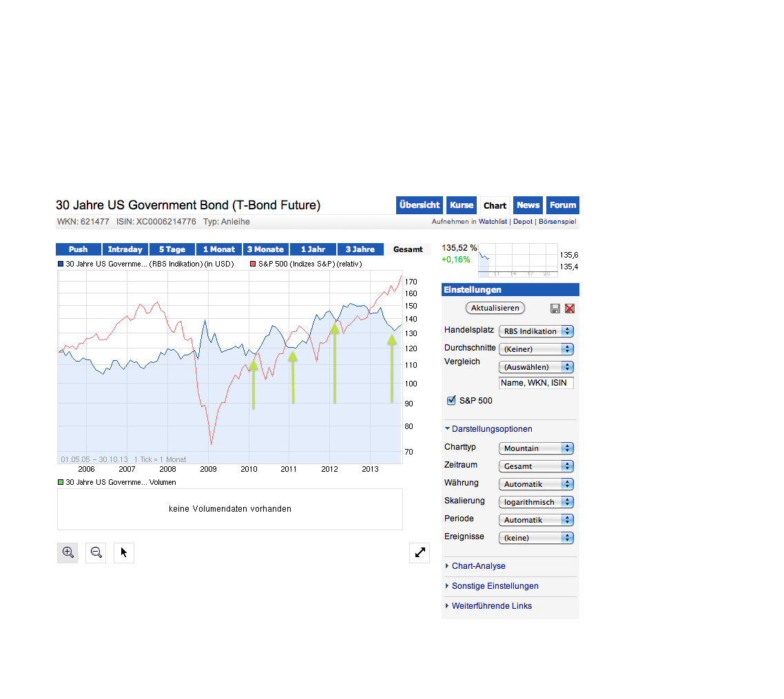784x699 pixels.
Task: Click the zoom-in magnifier tool
Action: coord(68,552)
